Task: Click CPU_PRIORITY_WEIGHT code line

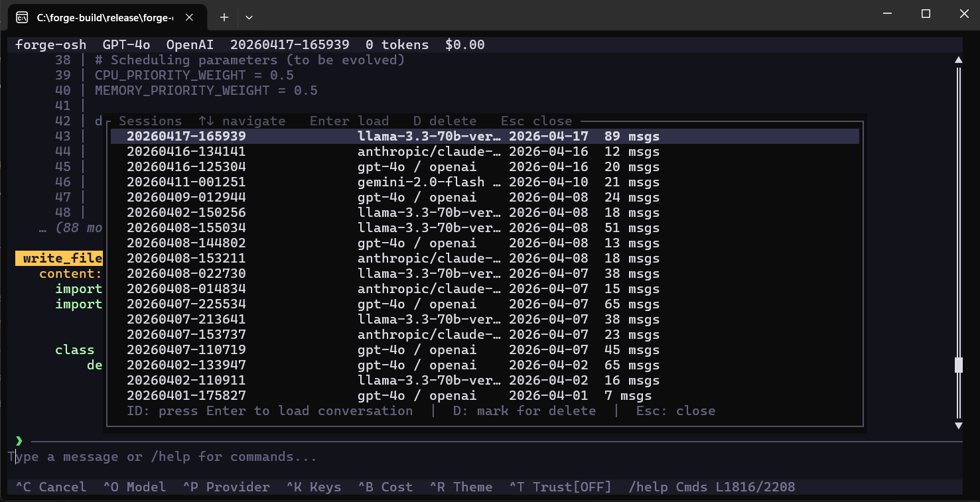Action: [194, 76]
